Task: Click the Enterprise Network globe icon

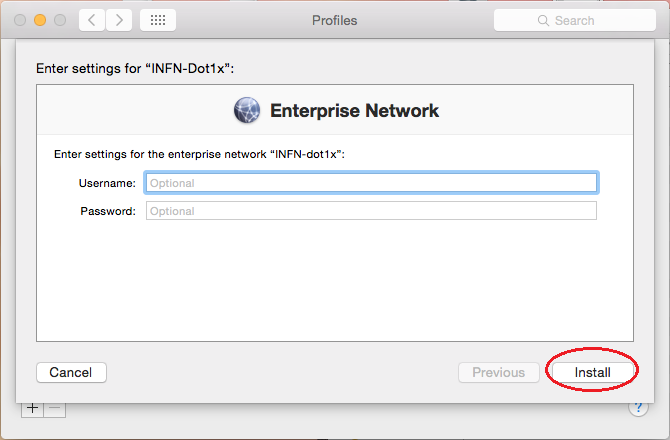Action: click(x=247, y=110)
